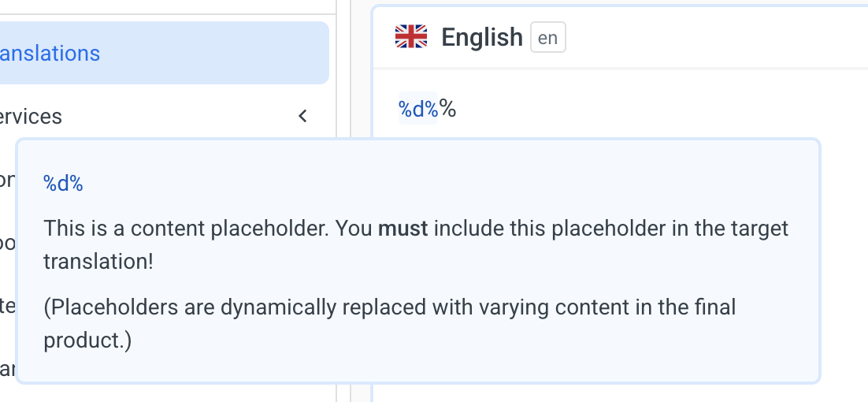Click the 'This is a content placeholder' sentence
Image resolution: width=868 pixels, height=402 pixels.
pos(185,229)
